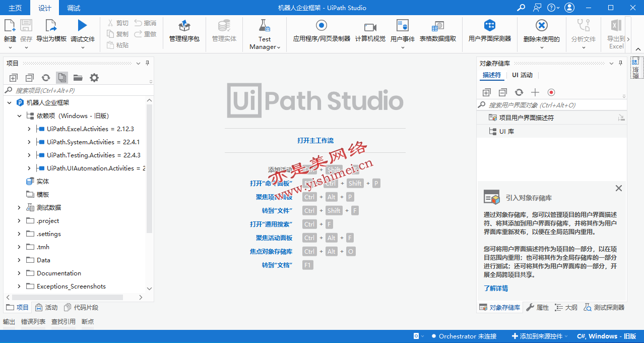
Task: Click Orchestrator 未连接 status
Action: (x=464, y=336)
